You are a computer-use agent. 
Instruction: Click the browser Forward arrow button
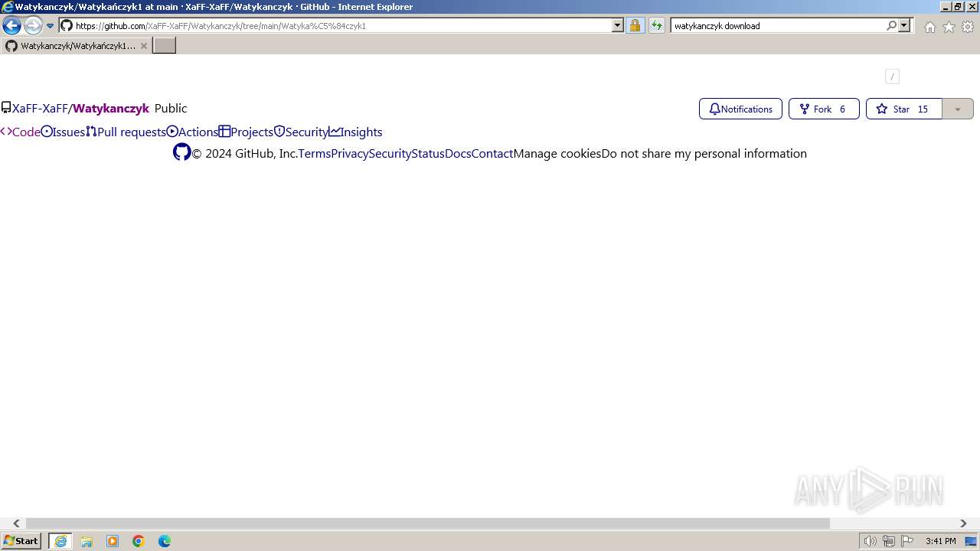coord(33,25)
